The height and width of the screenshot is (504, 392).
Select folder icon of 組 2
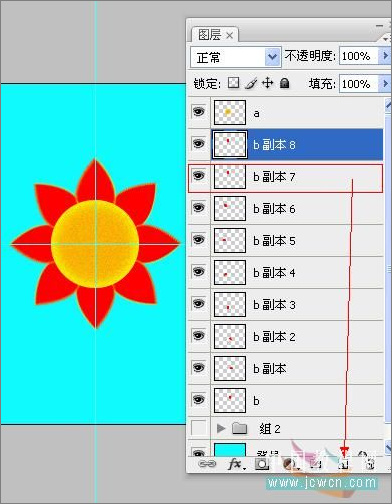click(x=239, y=428)
